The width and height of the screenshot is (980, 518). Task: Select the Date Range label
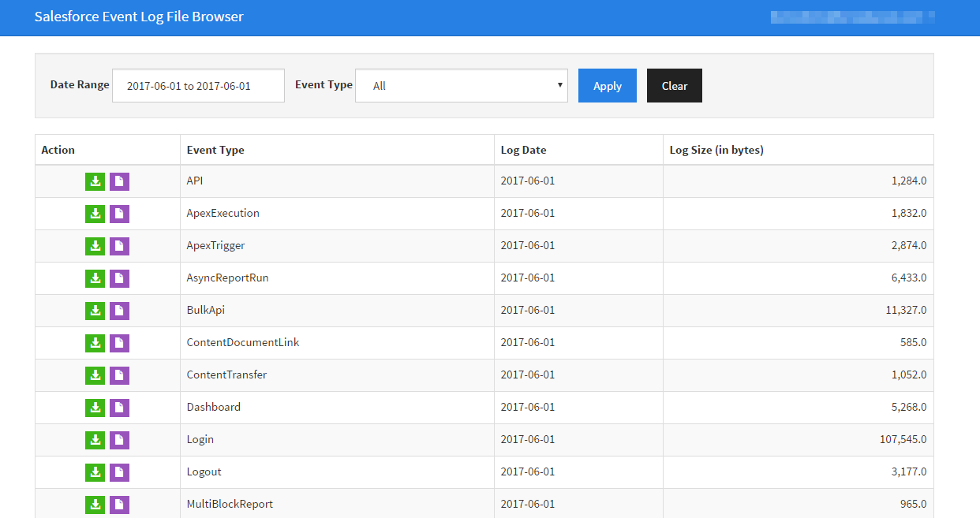point(80,84)
